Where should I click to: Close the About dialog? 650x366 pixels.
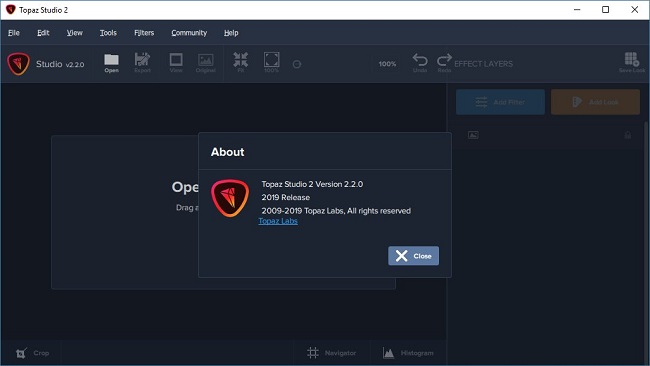pos(413,256)
